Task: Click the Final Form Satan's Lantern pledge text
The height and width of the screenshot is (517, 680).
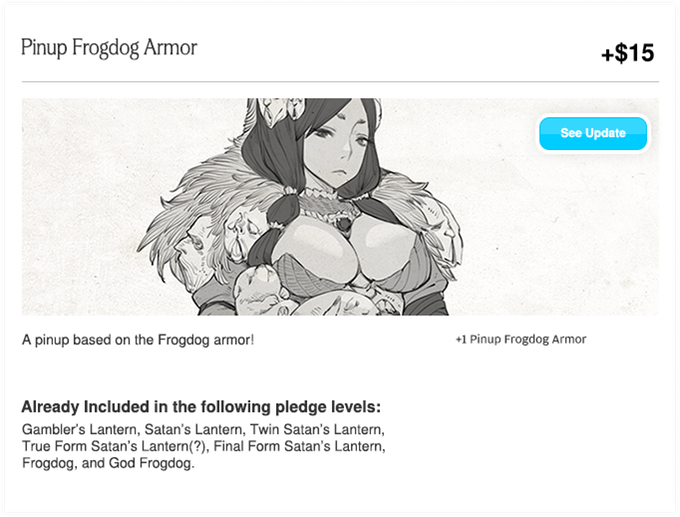Action: coord(298,446)
